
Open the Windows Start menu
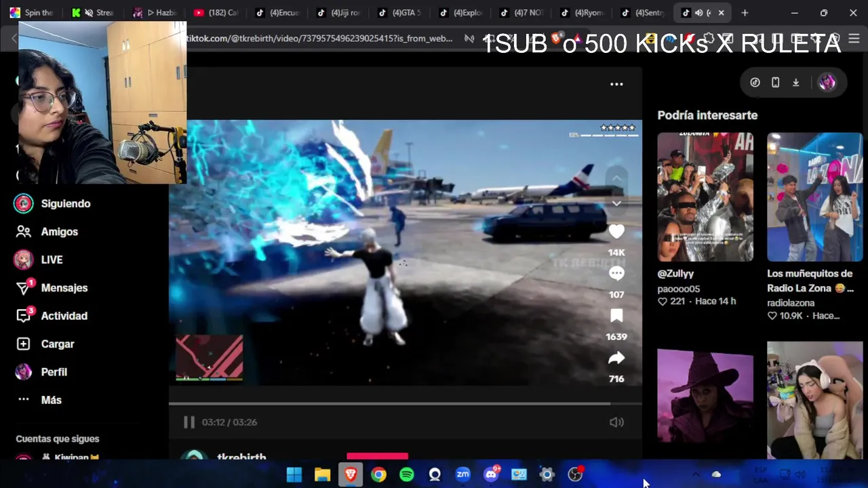click(x=294, y=474)
